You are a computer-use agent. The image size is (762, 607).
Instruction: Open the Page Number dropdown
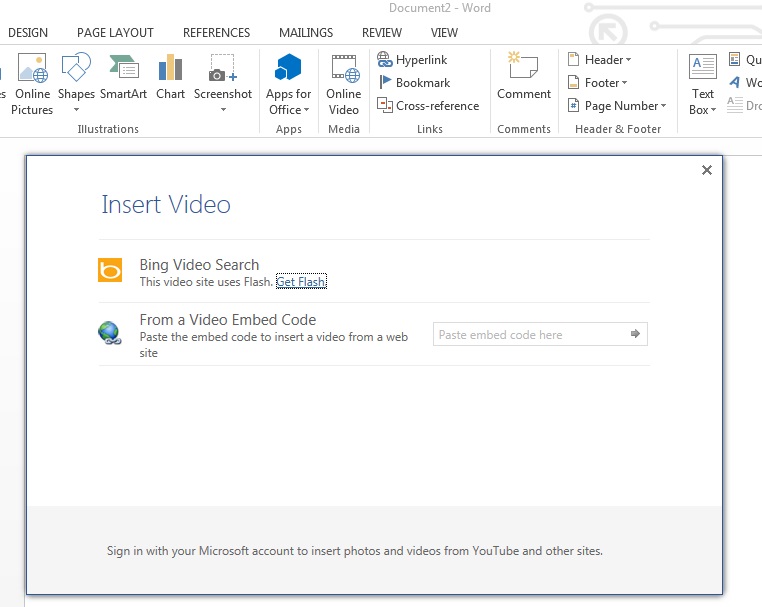[617, 105]
